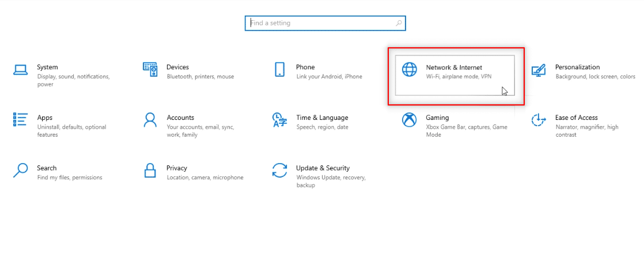Click 'Windows Update, recovery, backup' description
This screenshot has height=260, width=644.
331,182
